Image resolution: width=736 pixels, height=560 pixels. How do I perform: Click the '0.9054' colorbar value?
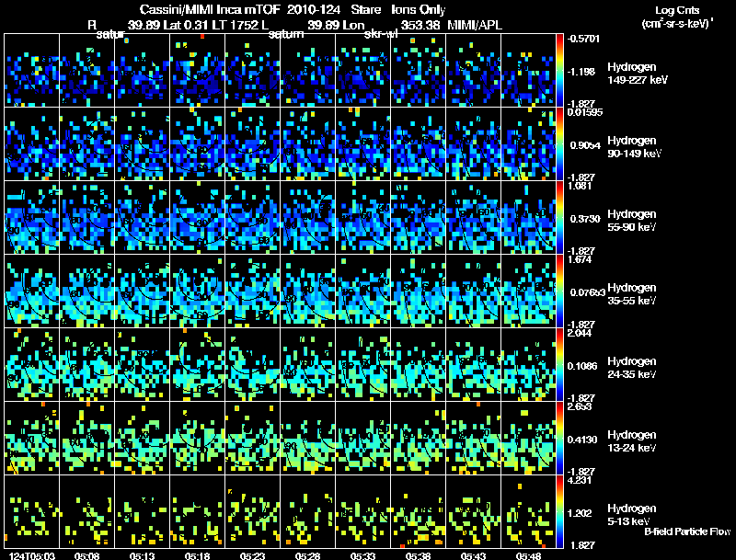(x=585, y=145)
